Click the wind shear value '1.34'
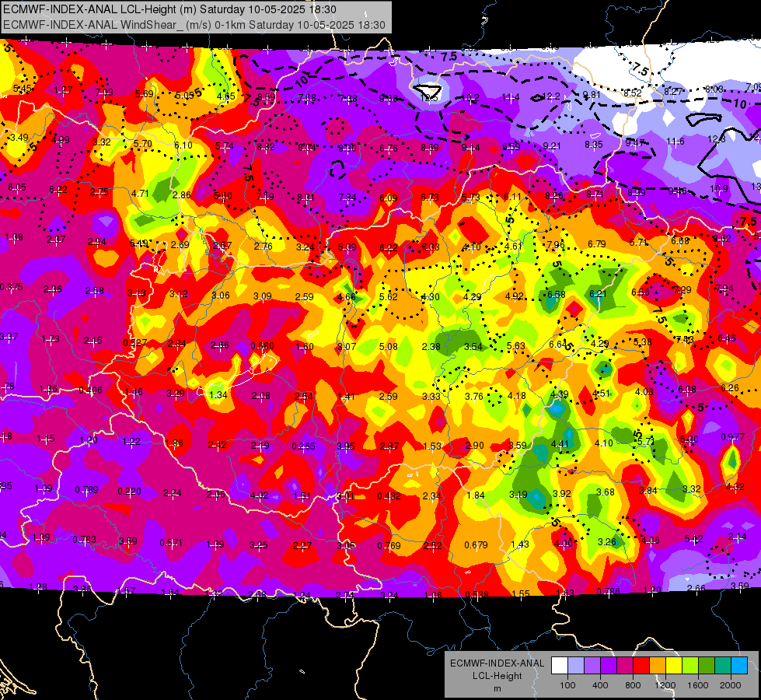This screenshot has height=700, width=761. coord(218,395)
